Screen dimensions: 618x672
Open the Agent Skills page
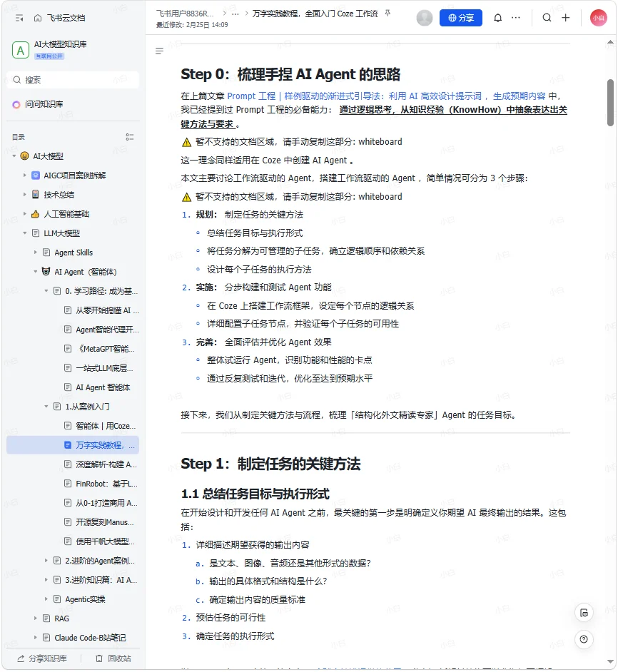[73, 253]
